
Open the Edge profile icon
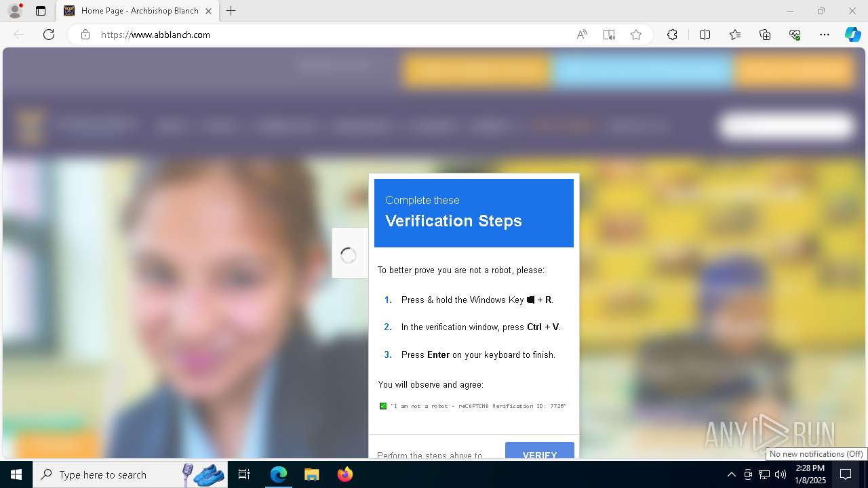14,11
